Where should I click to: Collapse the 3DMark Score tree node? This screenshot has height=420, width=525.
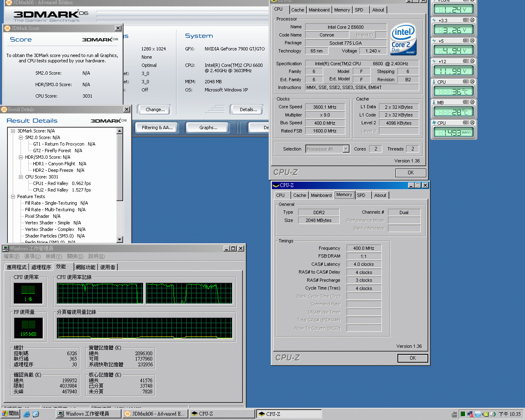pyautogui.click(x=13, y=131)
